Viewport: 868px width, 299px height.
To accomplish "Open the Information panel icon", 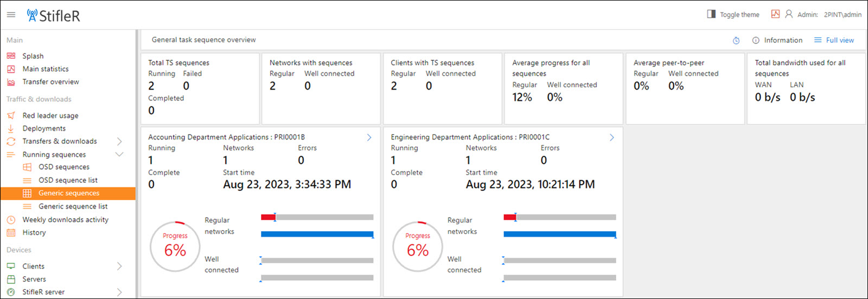I will coord(756,41).
